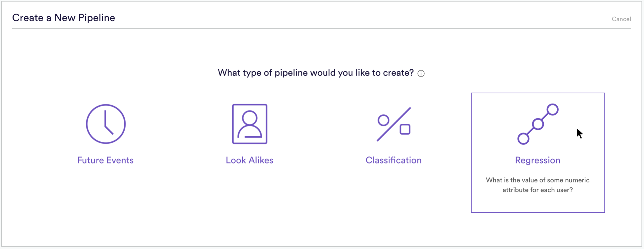Click the top circle of the Regression icon
Viewport: 644px width, 249px height.
pos(552,109)
